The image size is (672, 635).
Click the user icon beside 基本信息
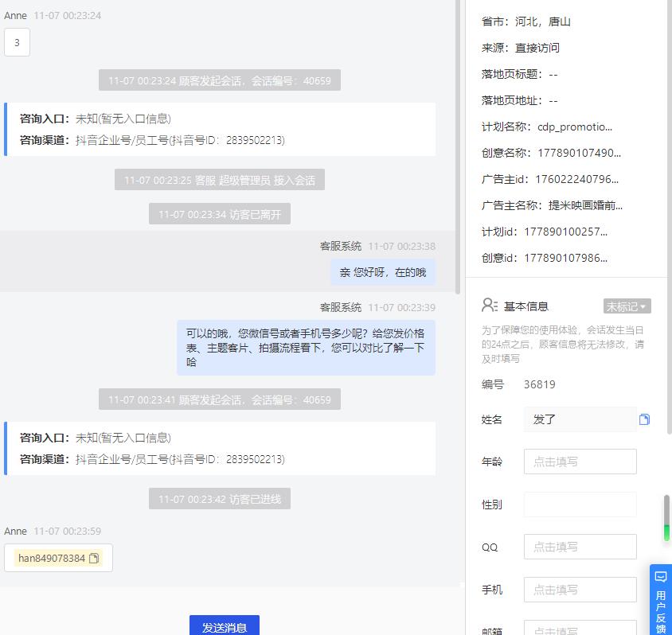click(490, 306)
